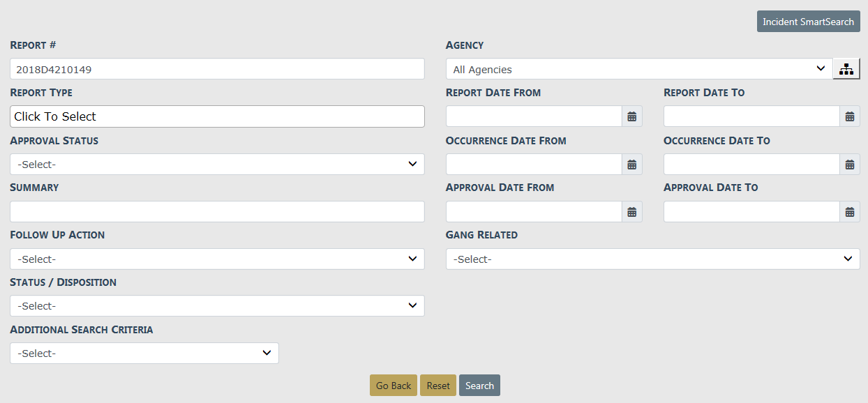Click the Go Back button
This screenshot has width=868, height=403.
[394, 386]
